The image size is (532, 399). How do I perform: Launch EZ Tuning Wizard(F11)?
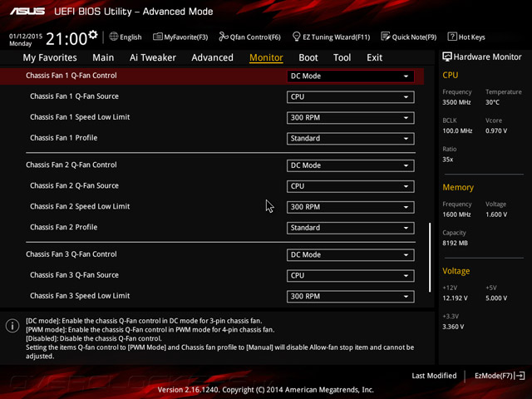[x=331, y=37]
